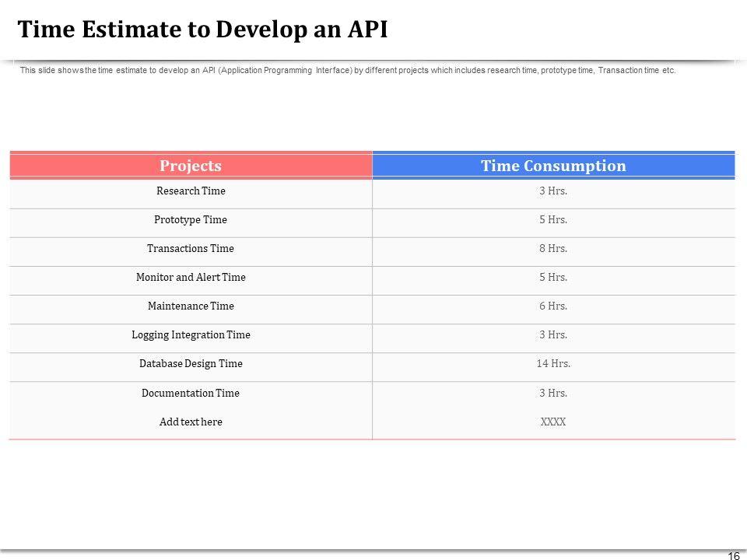Click the "Transactions Time" row label
The image size is (747, 560).
[x=191, y=249]
